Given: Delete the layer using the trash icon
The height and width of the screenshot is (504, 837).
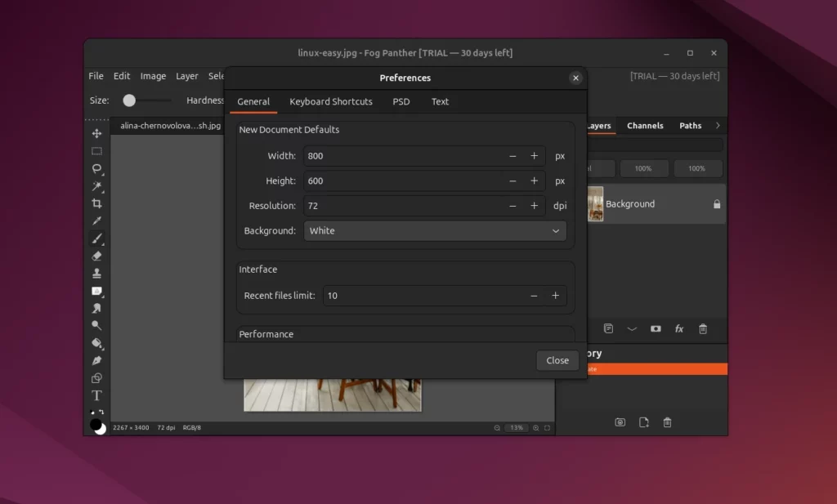Looking at the screenshot, I should point(703,328).
